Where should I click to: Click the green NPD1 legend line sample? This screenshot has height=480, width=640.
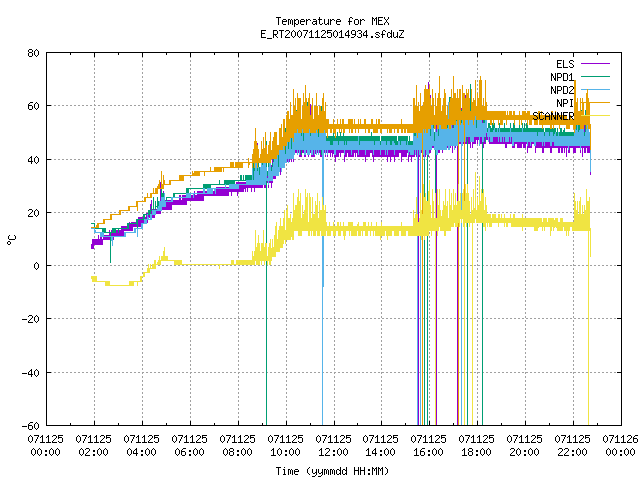coord(595,77)
